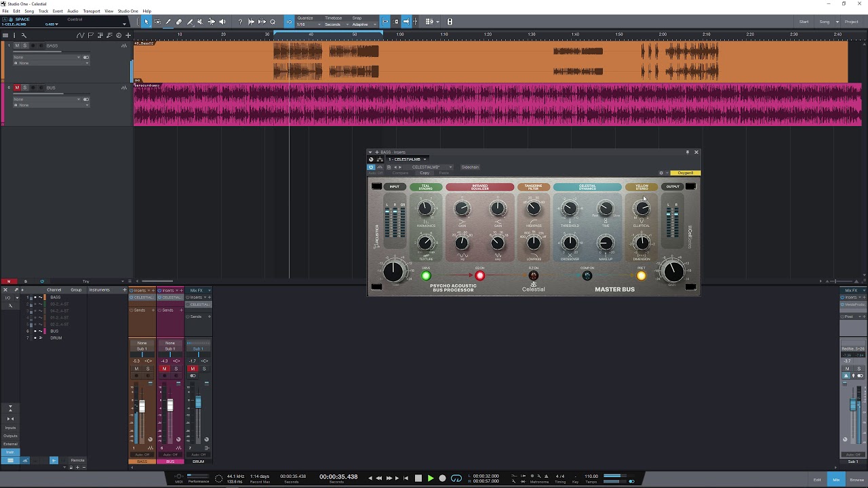Open the File menu
The image size is (868, 488).
[x=5, y=11]
